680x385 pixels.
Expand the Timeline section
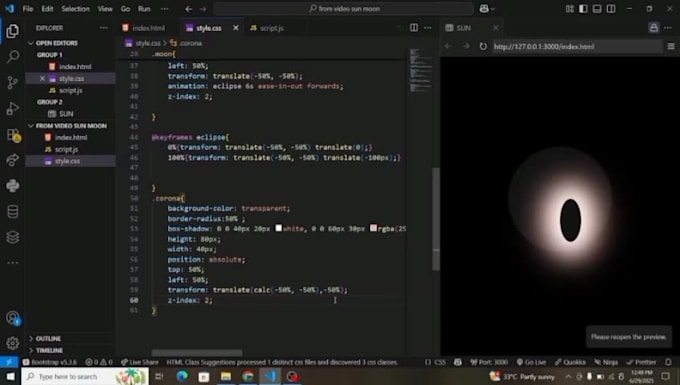click(x=49, y=350)
